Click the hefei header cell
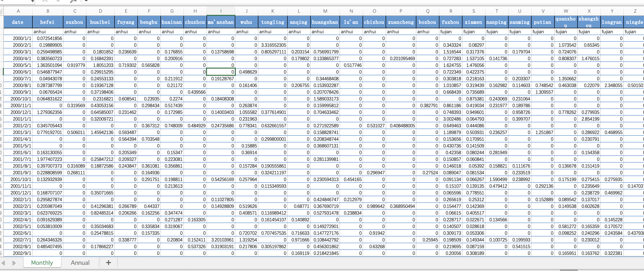Viewport: 644px width, 271px height. point(48,22)
